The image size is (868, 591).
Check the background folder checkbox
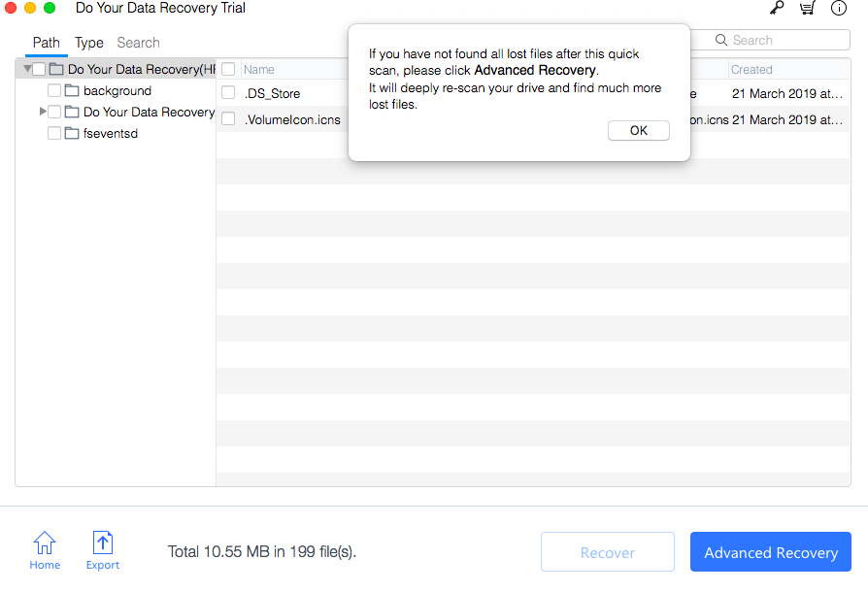[x=54, y=90]
